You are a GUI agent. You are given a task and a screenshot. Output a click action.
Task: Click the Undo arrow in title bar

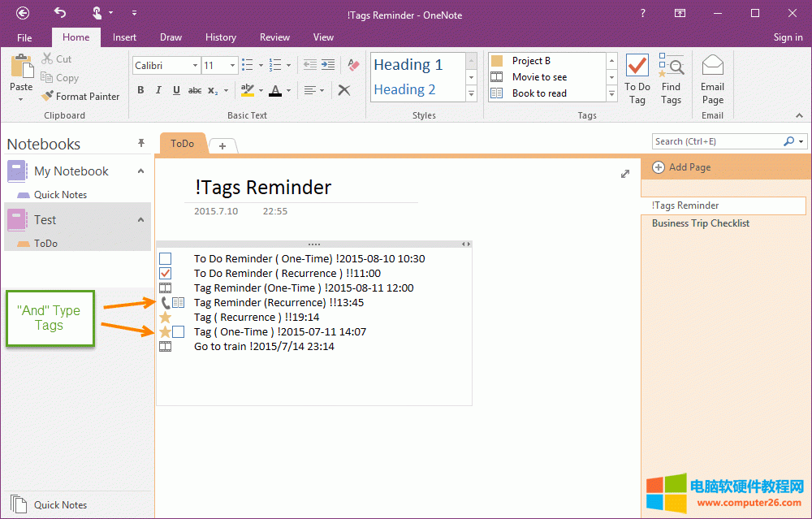click(x=60, y=12)
